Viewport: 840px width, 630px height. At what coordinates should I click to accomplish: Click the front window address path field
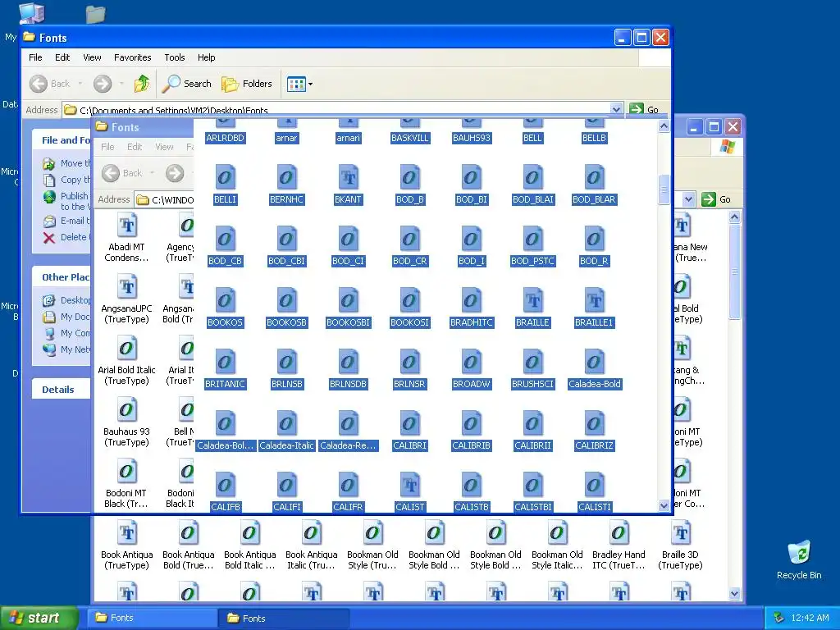[x=343, y=110]
